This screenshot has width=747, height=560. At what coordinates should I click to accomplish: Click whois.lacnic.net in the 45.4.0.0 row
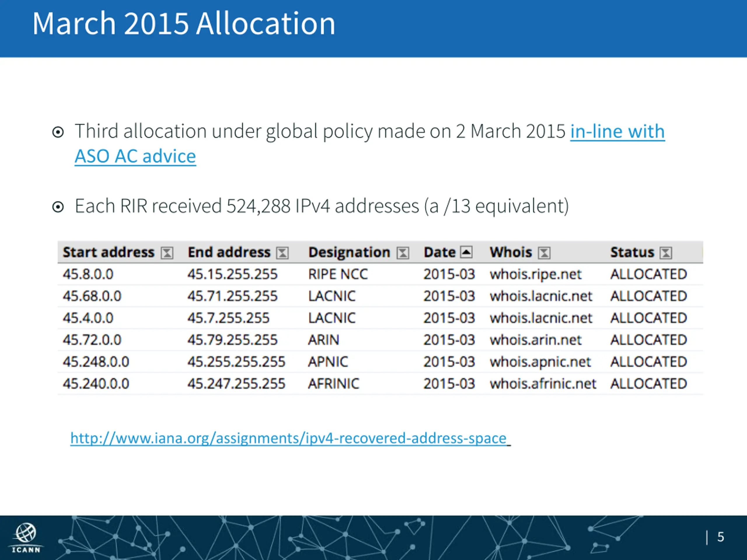[541, 318]
